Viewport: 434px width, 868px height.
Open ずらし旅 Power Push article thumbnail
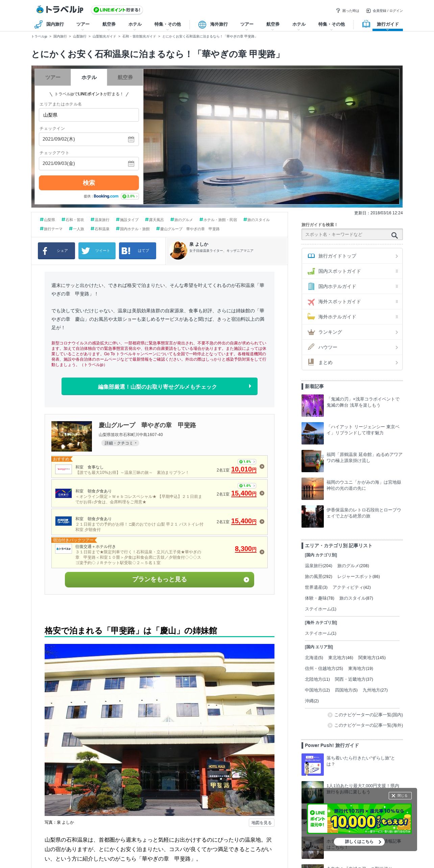tap(313, 765)
